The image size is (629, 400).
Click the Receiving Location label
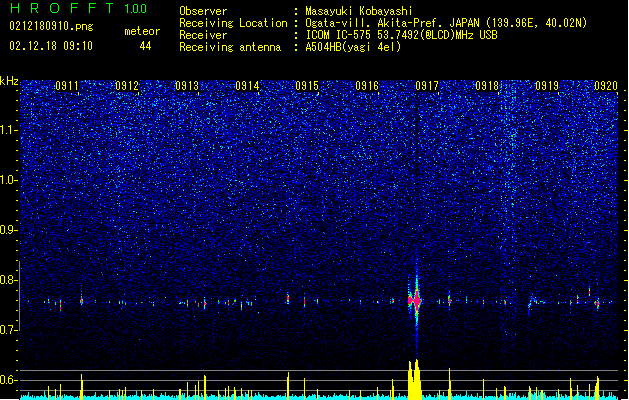[x=233, y=23]
